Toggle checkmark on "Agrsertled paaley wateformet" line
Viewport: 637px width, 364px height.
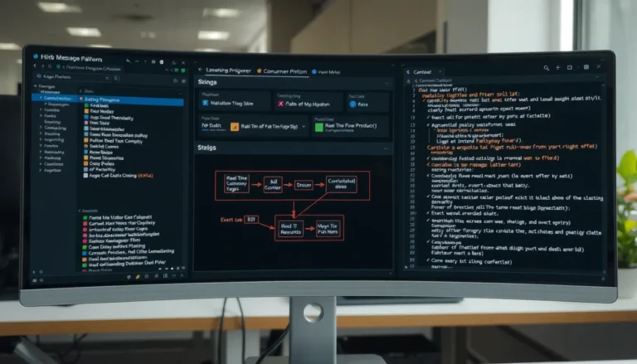tap(428, 125)
